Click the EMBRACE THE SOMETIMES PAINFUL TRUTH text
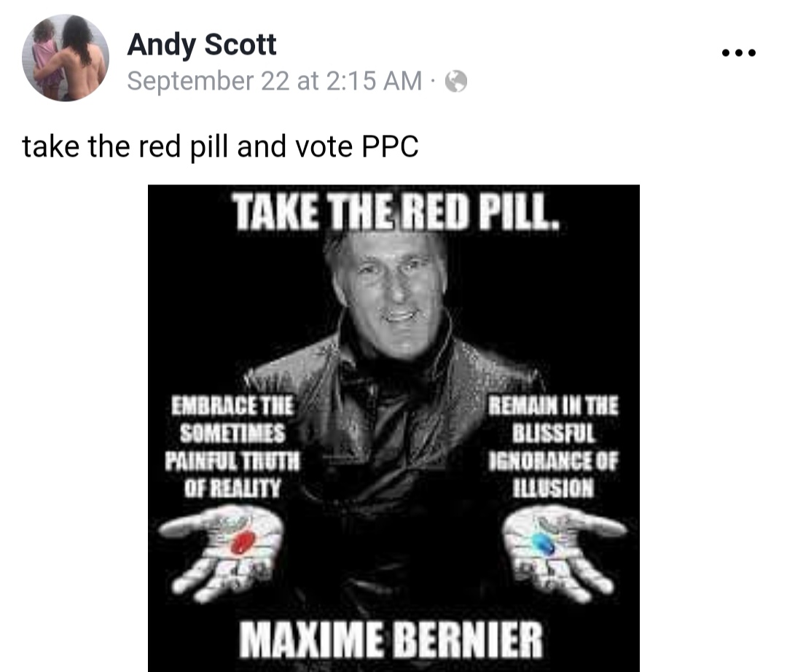Viewport: 787px width, 672px height. (x=232, y=446)
